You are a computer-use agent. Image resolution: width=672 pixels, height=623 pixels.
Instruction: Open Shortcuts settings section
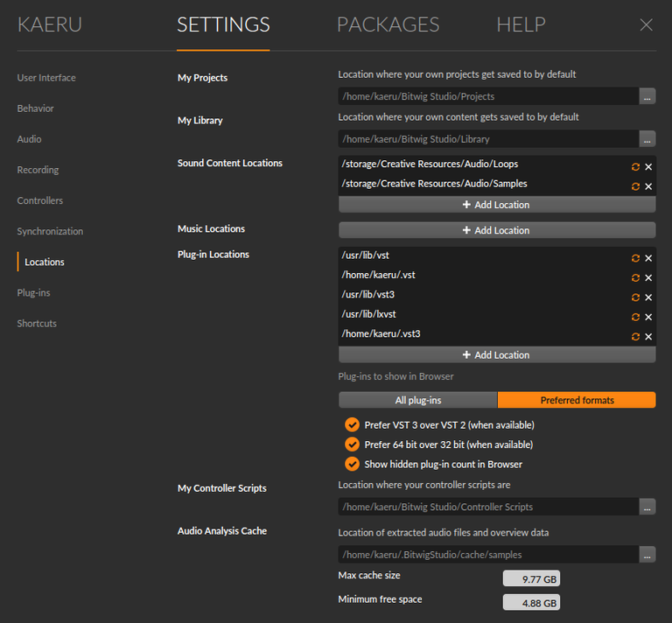37,324
